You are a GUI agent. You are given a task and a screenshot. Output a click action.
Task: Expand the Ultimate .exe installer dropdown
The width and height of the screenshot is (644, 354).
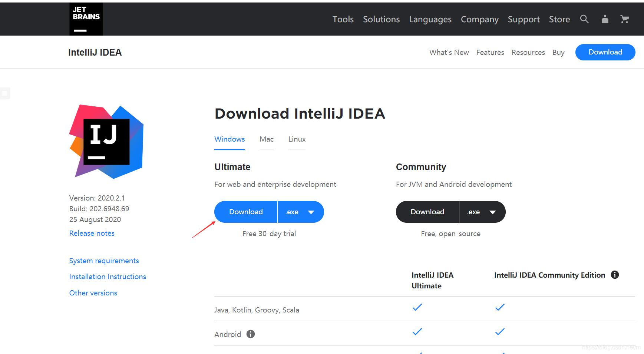point(301,212)
